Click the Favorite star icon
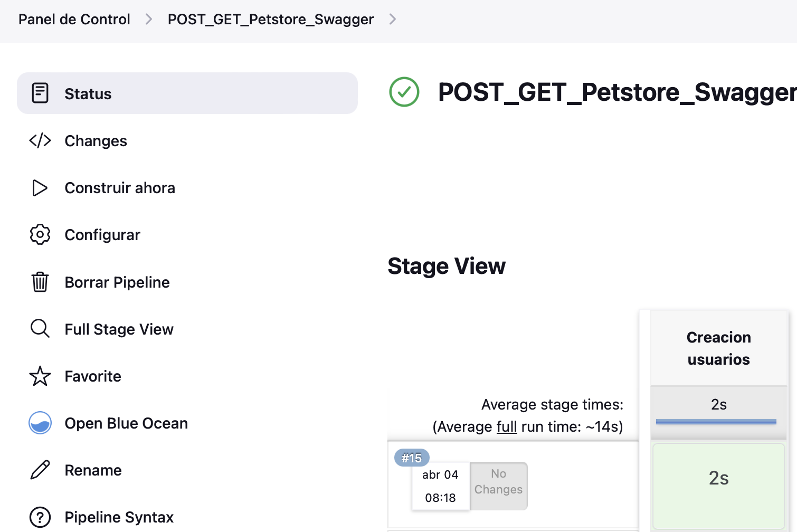Screen dimensions: 797x532 [x=40, y=376]
